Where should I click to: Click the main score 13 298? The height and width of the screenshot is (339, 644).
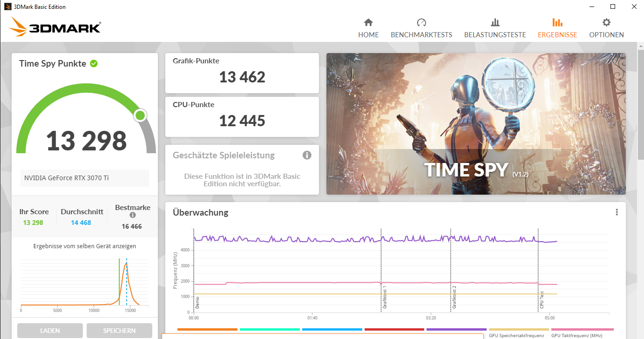(86, 141)
